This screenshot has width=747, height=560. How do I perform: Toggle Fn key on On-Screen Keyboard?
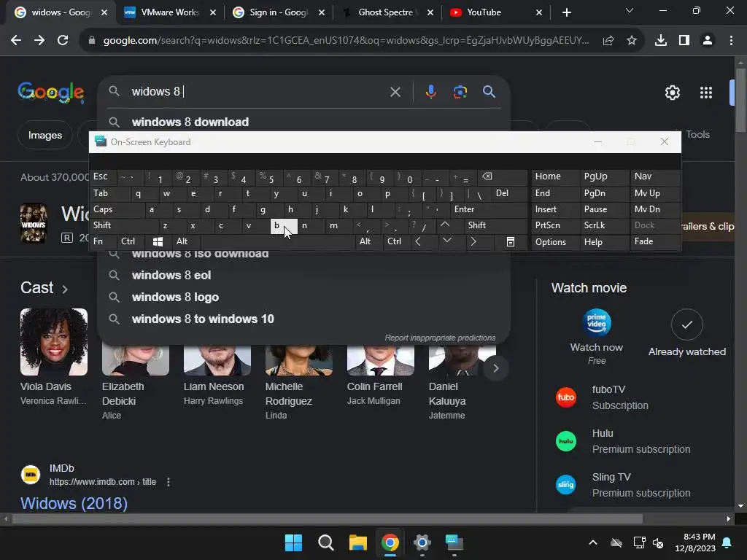(x=103, y=241)
